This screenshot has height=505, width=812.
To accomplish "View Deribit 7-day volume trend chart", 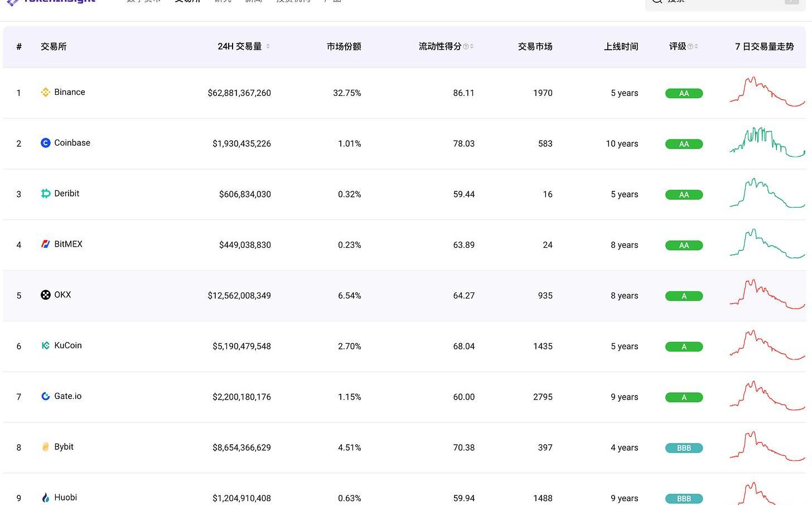I will (x=767, y=193).
